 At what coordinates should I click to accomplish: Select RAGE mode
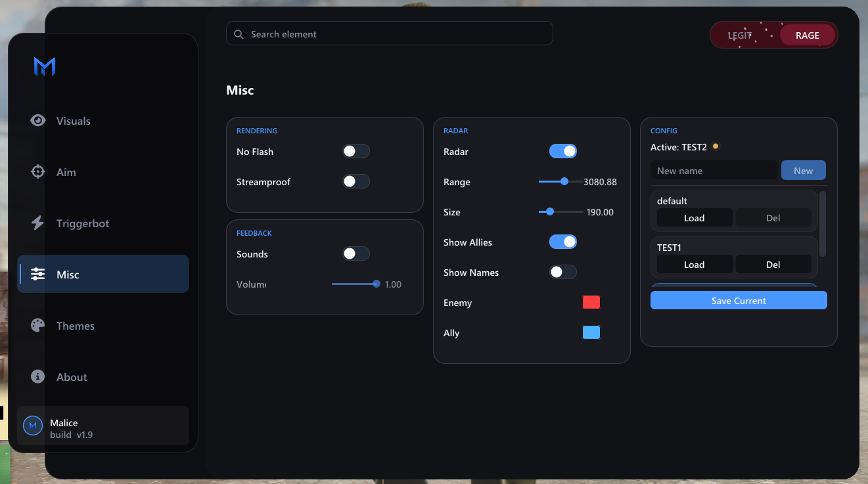(807, 35)
